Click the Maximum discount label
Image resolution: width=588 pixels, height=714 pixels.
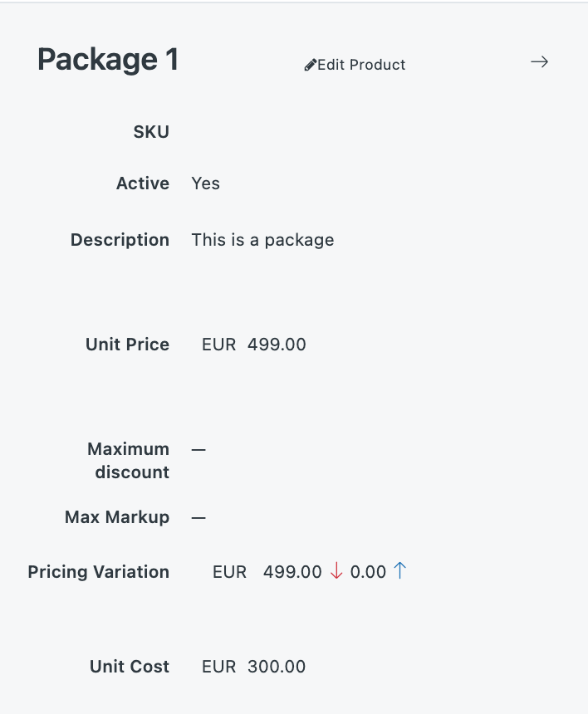click(x=128, y=461)
